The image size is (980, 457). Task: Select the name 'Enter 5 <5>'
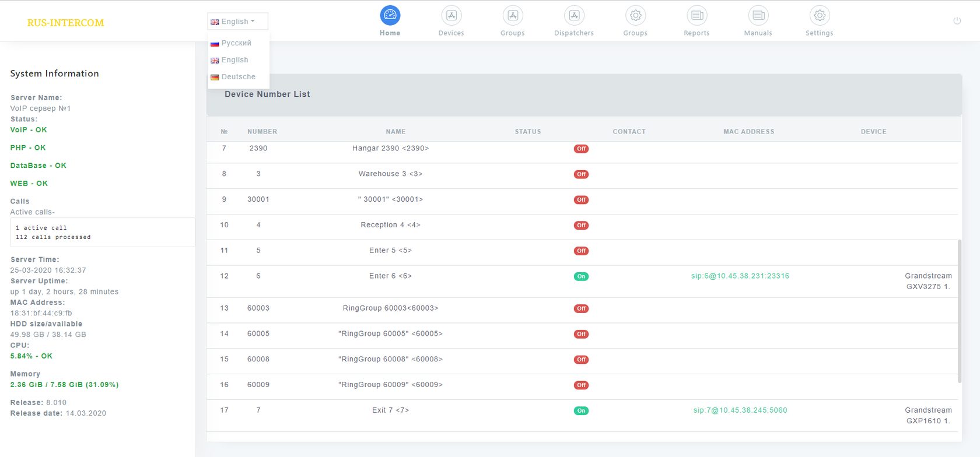tap(390, 251)
